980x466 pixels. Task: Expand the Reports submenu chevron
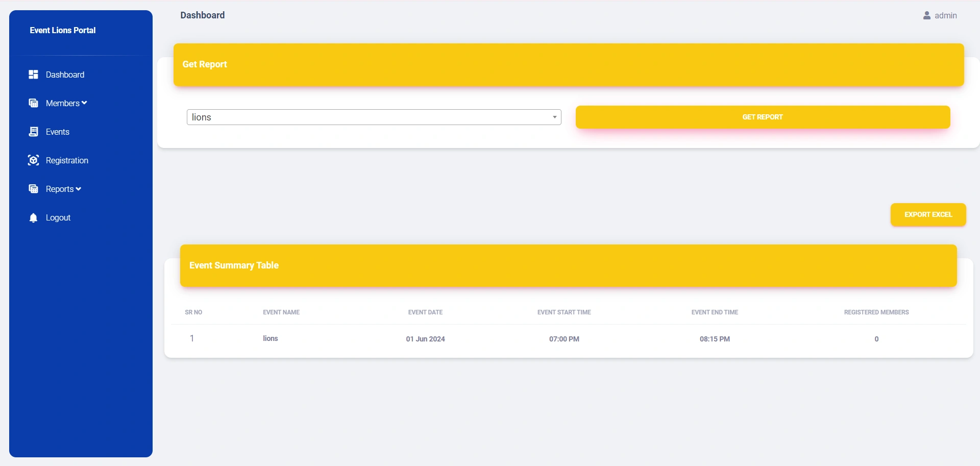click(x=78, y=189)
